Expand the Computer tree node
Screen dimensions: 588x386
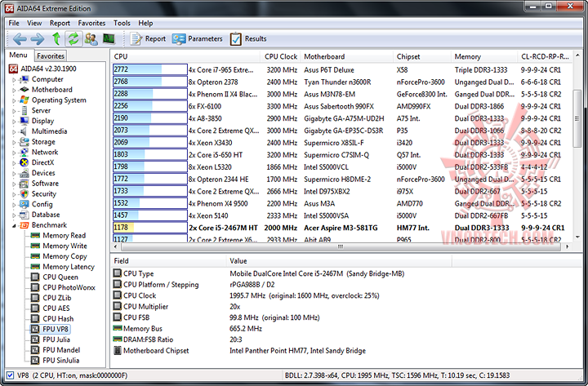click(x=14, y=79)
